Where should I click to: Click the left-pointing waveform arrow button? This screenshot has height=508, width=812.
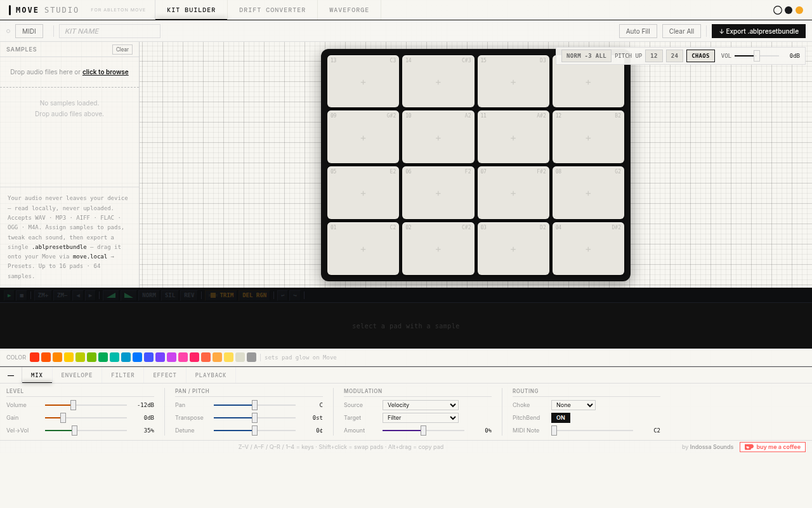(78, 295)
